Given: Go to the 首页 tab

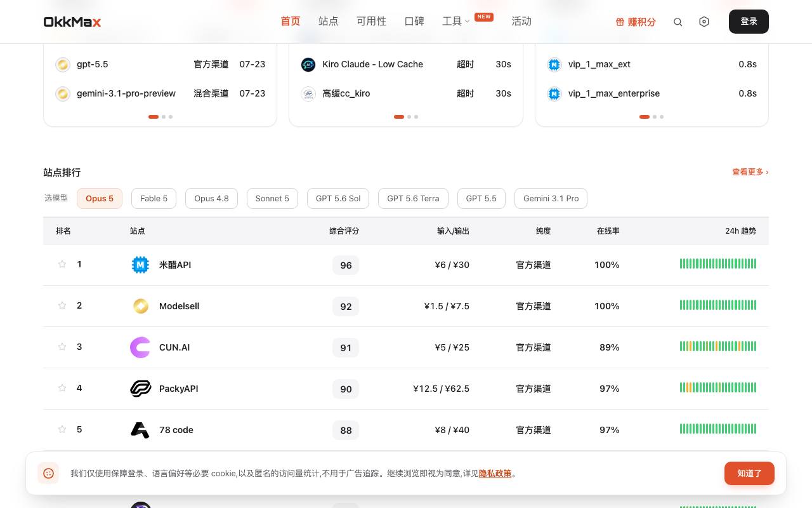Looking at the screenshot, I should point(291,22).
